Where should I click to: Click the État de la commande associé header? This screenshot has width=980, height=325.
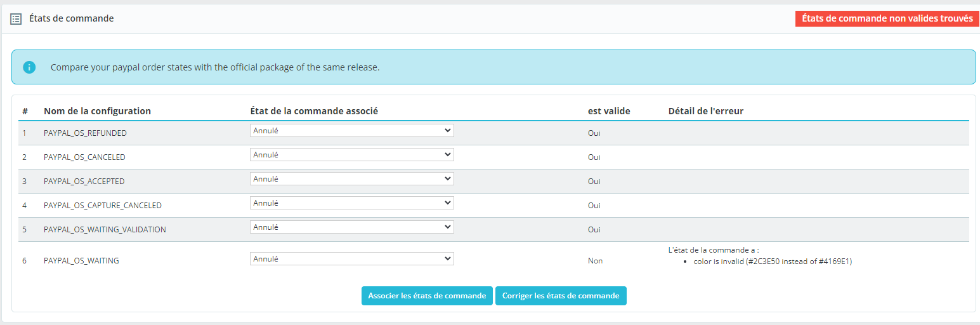pos(314,111)
